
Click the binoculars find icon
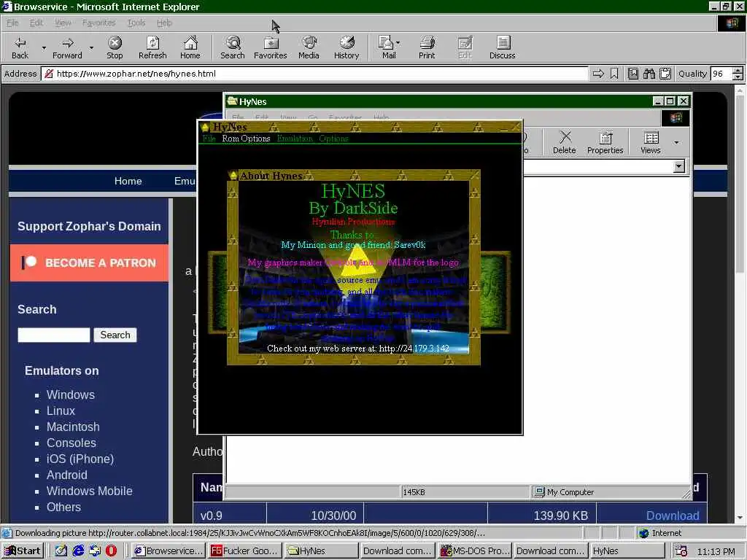pos(649,74)
